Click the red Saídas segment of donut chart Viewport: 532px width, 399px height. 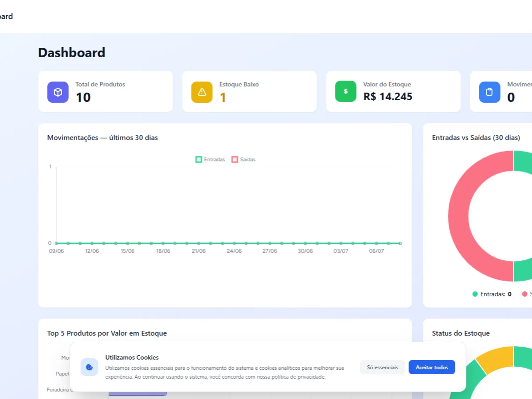click(458, 216)
